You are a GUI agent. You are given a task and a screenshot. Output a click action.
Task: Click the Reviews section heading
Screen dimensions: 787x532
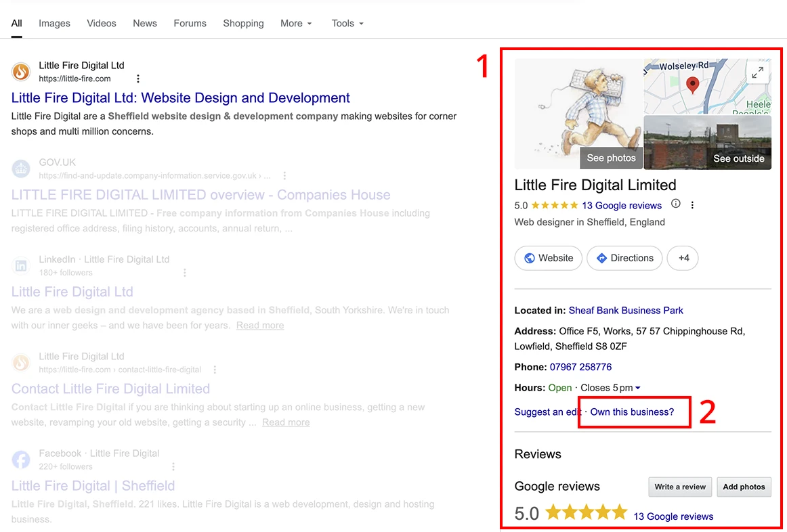tap(538, 454)
